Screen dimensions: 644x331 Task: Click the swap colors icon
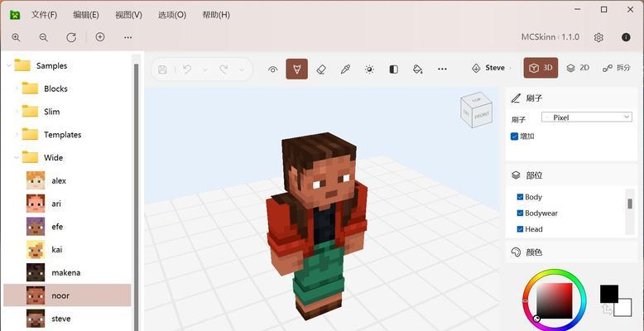[607, 309]
